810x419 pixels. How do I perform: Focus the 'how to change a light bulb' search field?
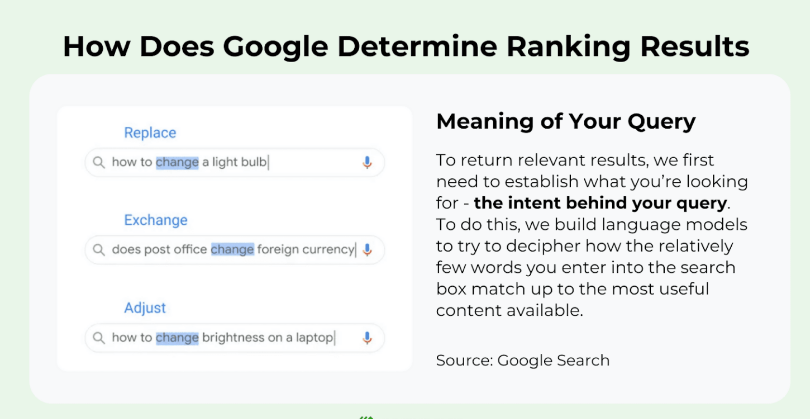[300, 162]
